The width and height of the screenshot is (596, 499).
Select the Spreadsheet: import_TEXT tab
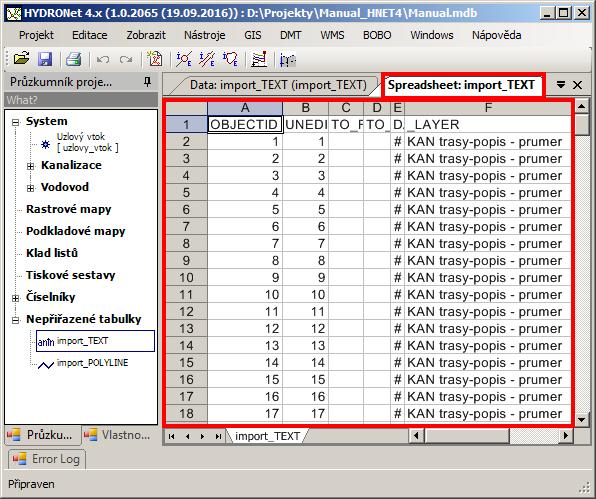pyautogui.click(x=461, y=84)
